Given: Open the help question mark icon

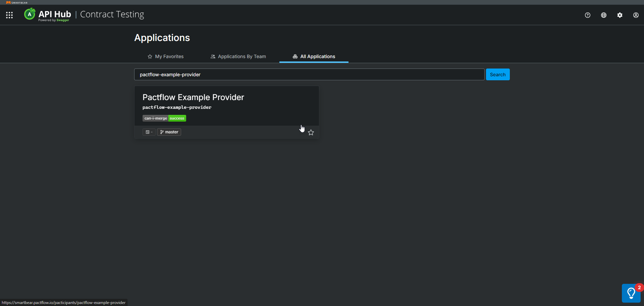Looking at the screenshot, I should click(x=588, y=15).
